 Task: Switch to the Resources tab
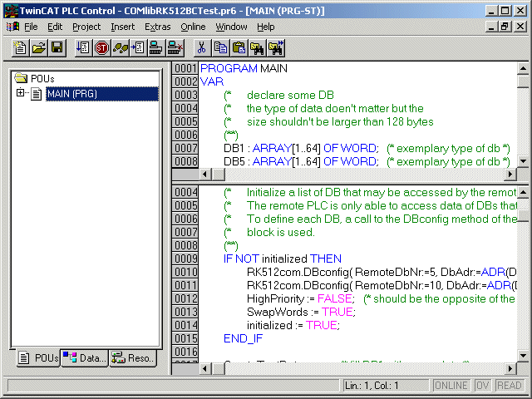coord(133,358)
